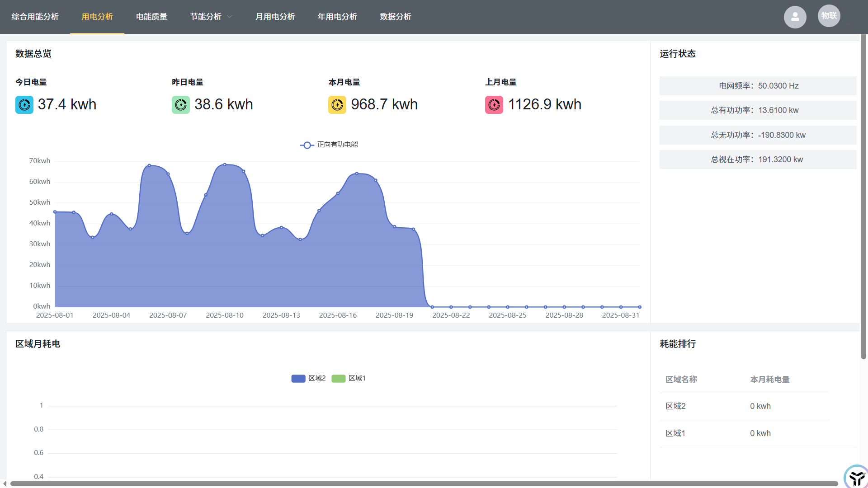Image resolution: width=868 pixels, height=488 pixels.
Task: Click the green 昨日电量 energy icon
Action: click(181, 105)
